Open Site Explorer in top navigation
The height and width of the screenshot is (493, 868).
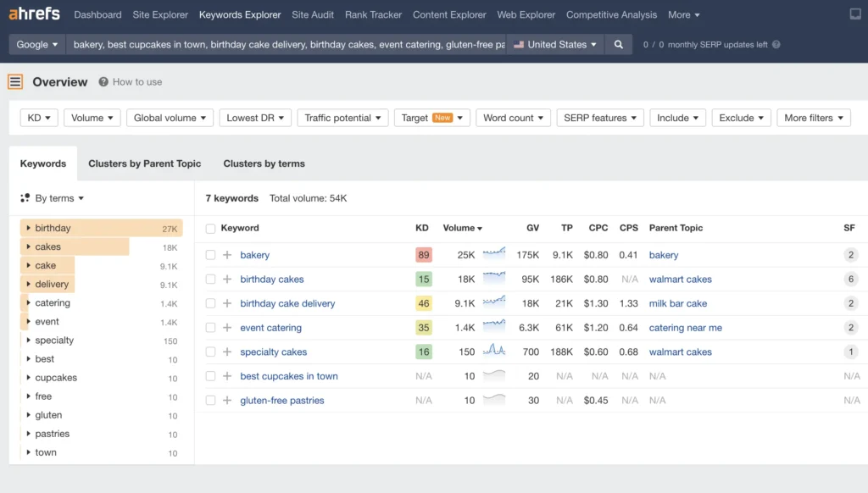160,15
